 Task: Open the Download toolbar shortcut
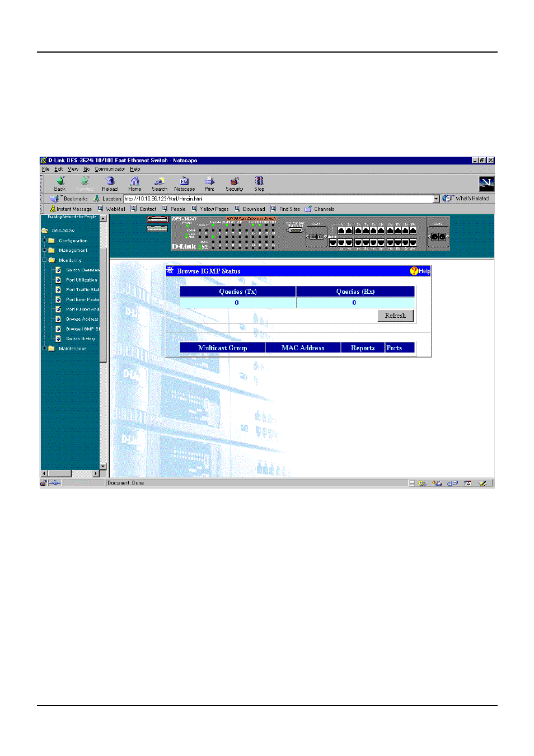[250, 209]
